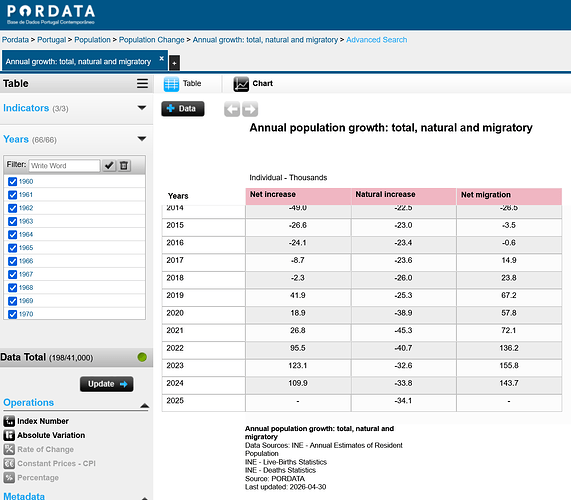571x500 pixels.
Task: Go to Population breadcrumb link
Action: (92, 40)
